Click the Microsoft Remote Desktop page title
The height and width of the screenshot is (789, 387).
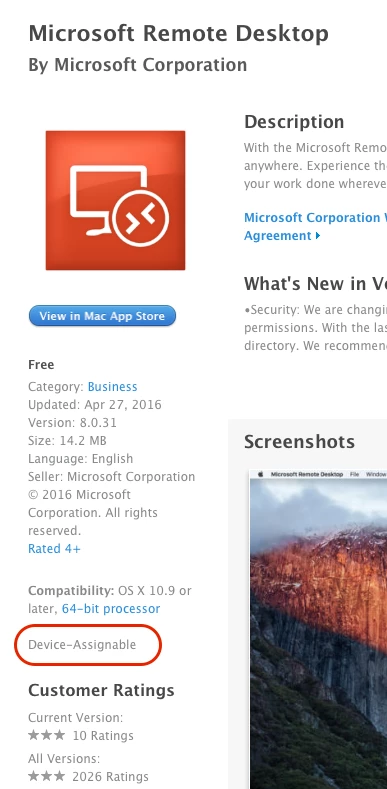point(179,33)
